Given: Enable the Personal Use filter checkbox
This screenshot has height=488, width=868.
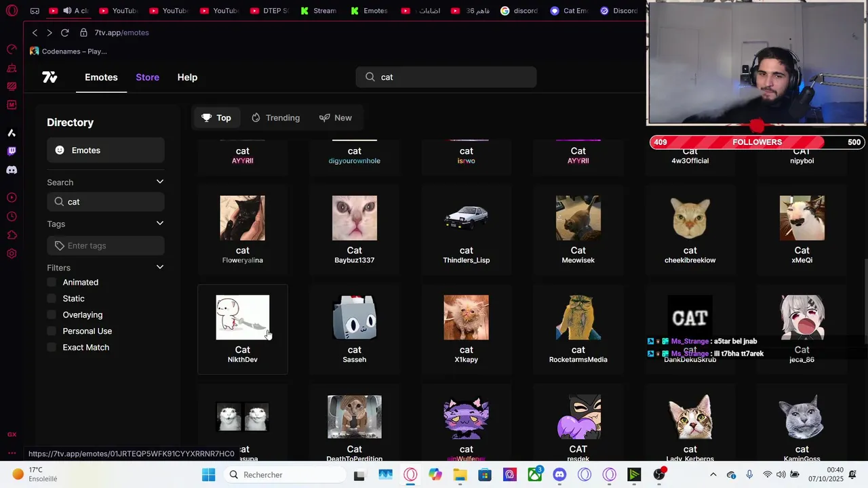Looking at the screenshot, I should click(52, 331).
